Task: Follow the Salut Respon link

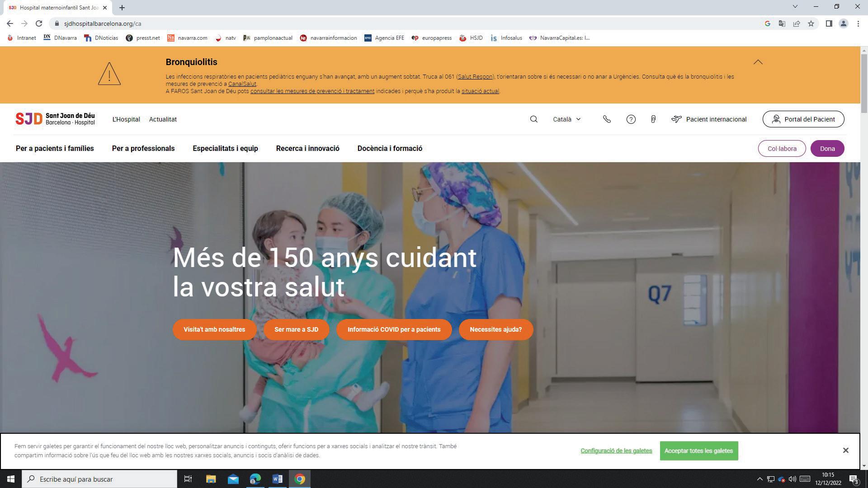Action: 475,77
